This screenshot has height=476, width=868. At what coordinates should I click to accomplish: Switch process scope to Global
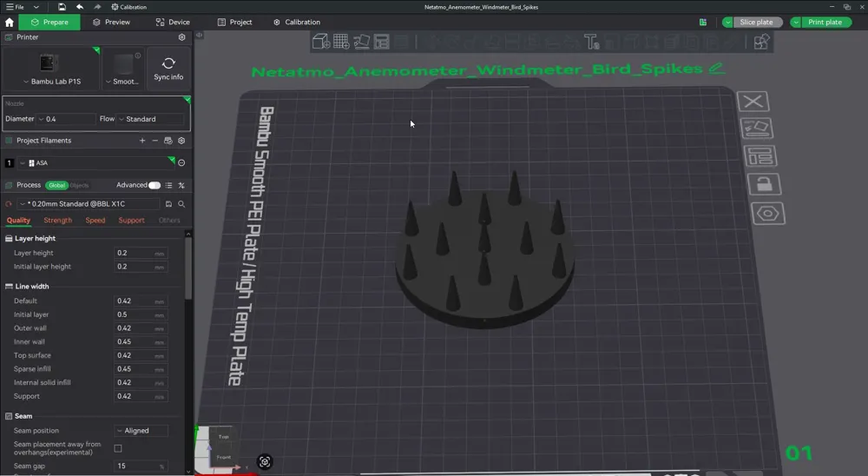(x=56, y=185)
